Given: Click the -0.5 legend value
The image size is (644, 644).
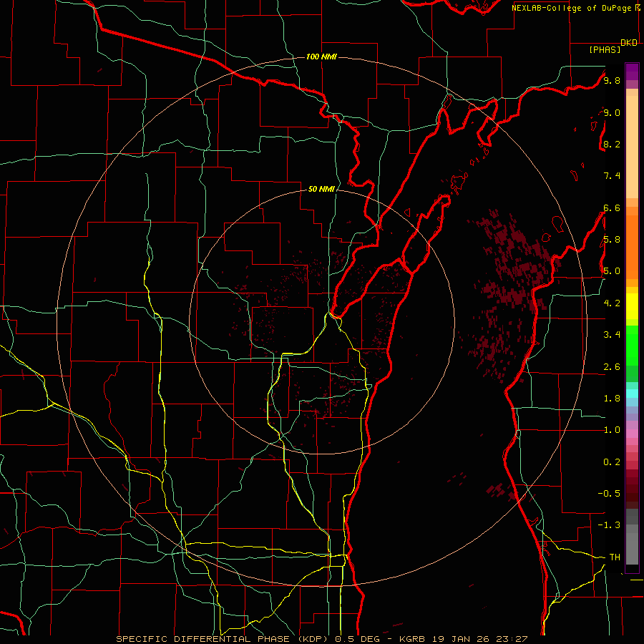Looking at the screenshot, I should [x=609, y=493].
